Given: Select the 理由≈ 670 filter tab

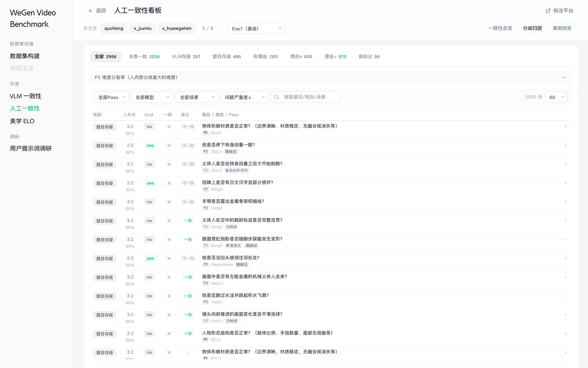Looking at the screenshot, I should click(335, 57).
